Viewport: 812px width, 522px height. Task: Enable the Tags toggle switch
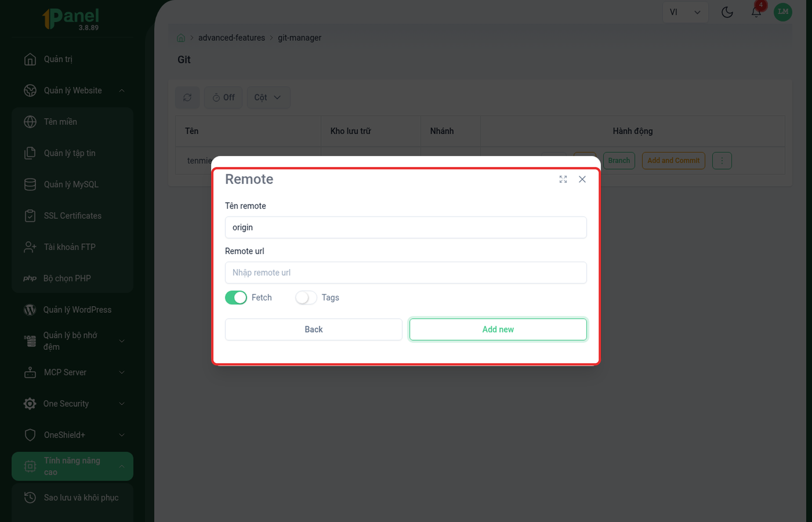tap(306, 298)
